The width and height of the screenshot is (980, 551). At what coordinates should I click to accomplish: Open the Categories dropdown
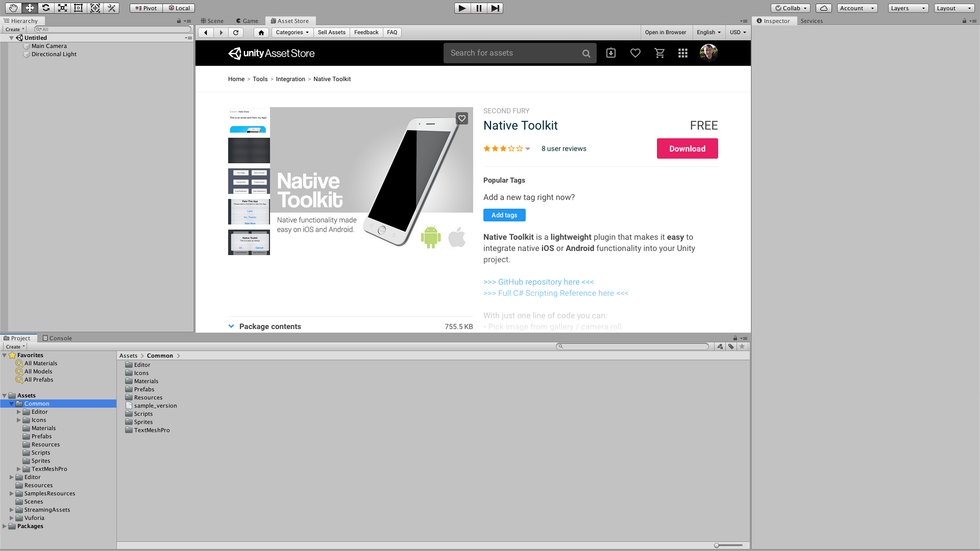coord(292,33)
